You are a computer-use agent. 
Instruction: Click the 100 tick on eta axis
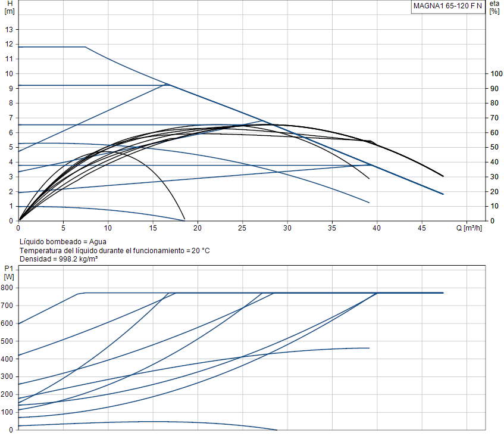(496, 74)
